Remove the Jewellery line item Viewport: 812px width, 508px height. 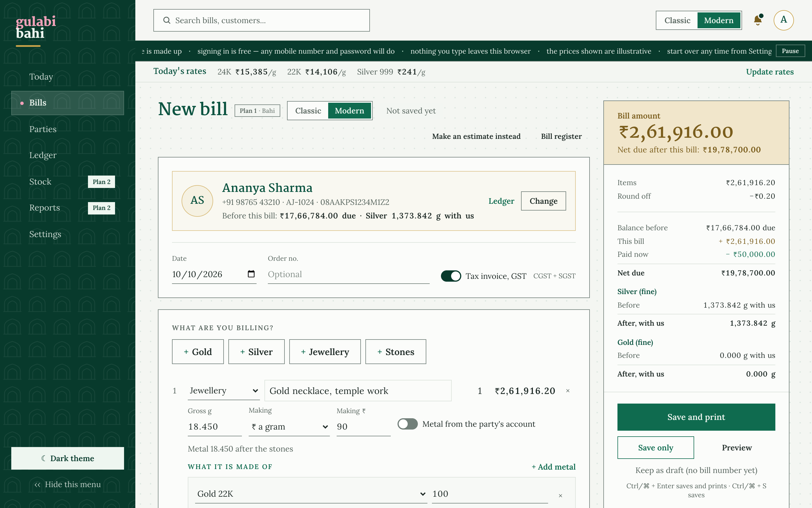tap(568, 391)
